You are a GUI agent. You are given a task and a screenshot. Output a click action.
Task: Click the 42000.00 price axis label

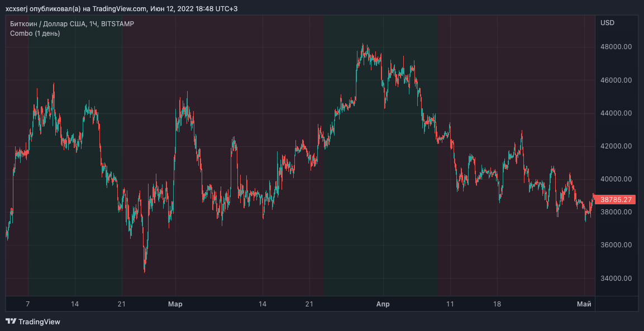616,146
